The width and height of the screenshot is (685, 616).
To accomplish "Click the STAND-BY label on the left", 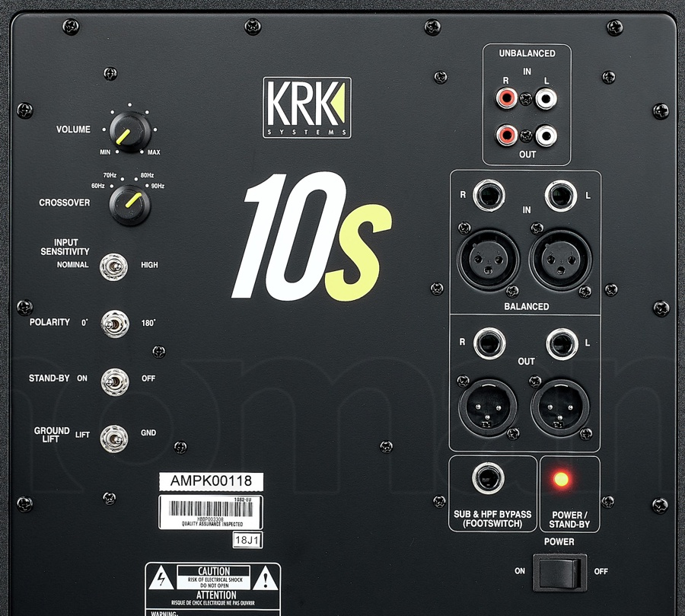I will (x=49, y=378).
